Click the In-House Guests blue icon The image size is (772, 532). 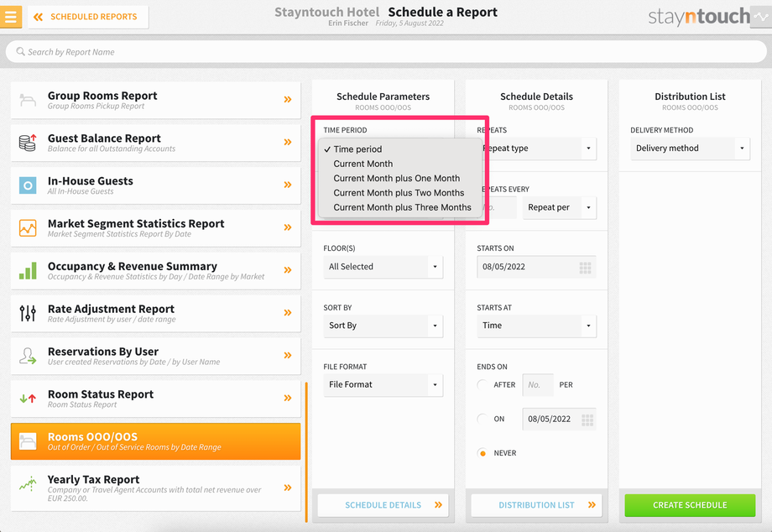[28, 185]
